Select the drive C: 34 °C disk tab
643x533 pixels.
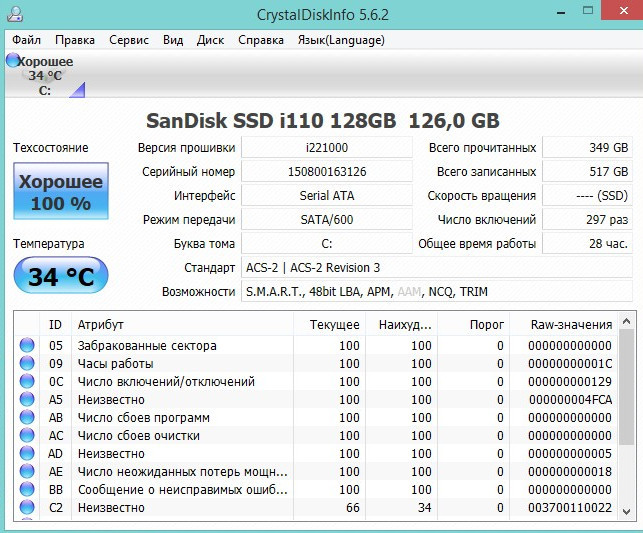[x=45, y=75]
